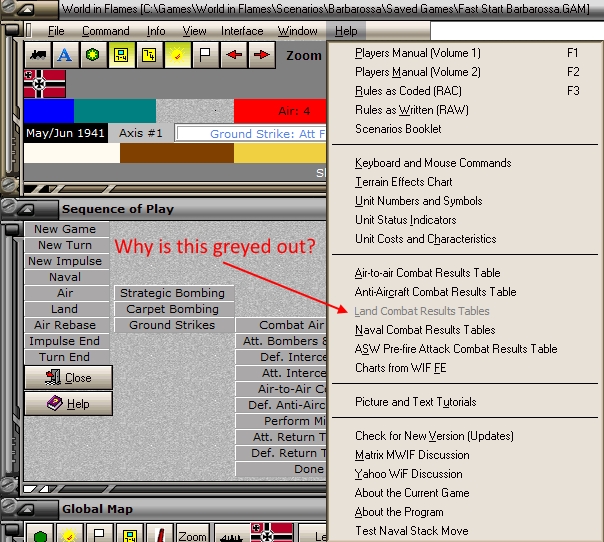
Task: Open Rules as Coded (RAC)
Action: [x=465, y=91]
